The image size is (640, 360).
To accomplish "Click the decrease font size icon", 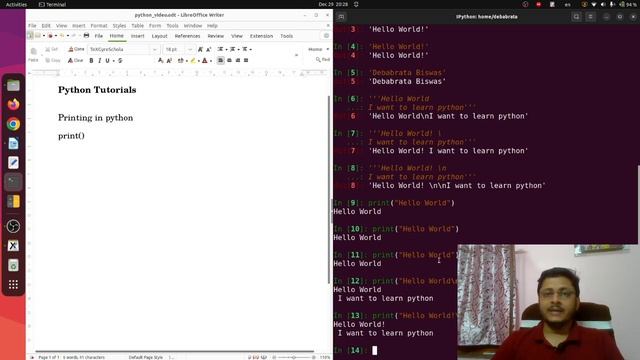I will point(209,49).
